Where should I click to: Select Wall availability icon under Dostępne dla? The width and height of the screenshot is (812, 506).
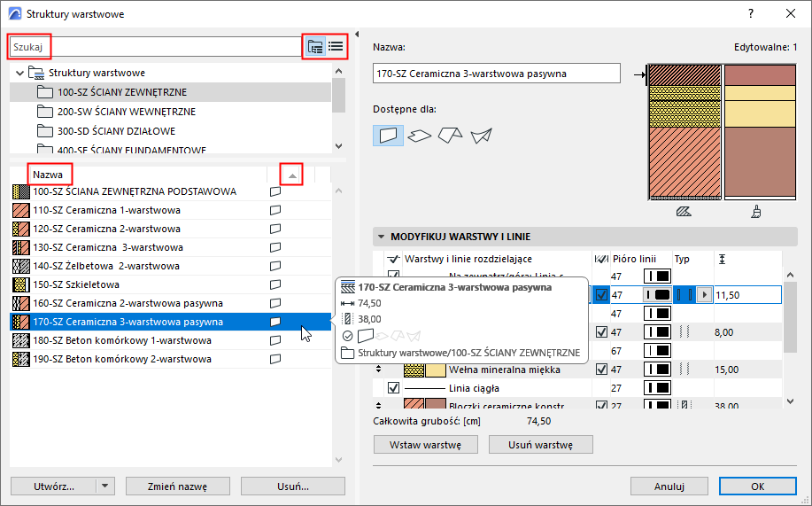click(388, 136)
